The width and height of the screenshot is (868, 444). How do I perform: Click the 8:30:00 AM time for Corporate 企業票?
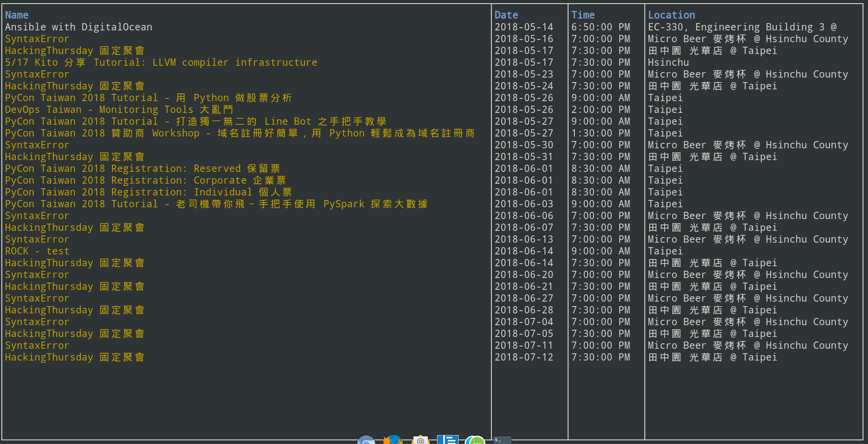601,181
